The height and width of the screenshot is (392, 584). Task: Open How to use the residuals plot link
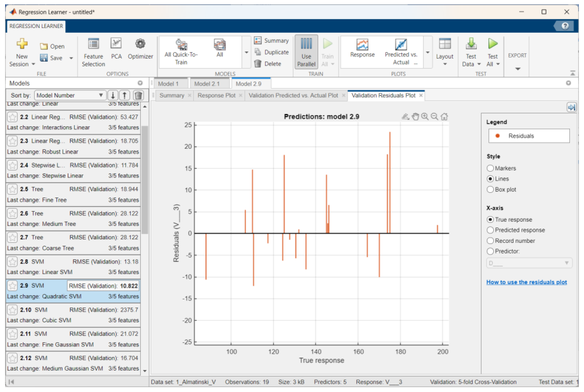[526, 282]
